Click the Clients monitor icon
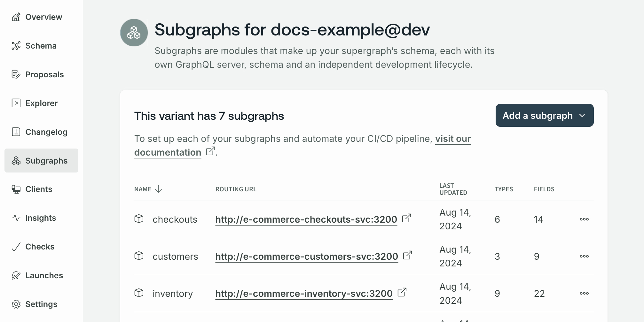 point(16,189)
